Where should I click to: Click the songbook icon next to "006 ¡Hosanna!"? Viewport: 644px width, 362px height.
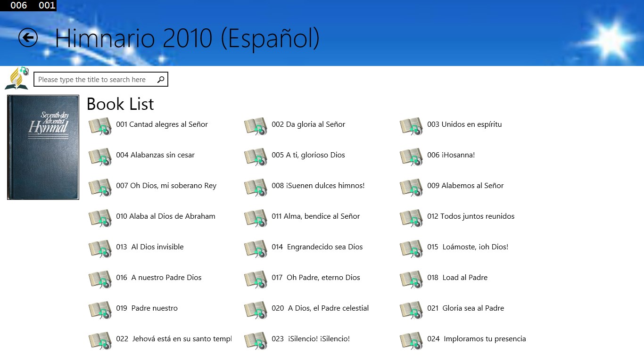coord(412,157)
